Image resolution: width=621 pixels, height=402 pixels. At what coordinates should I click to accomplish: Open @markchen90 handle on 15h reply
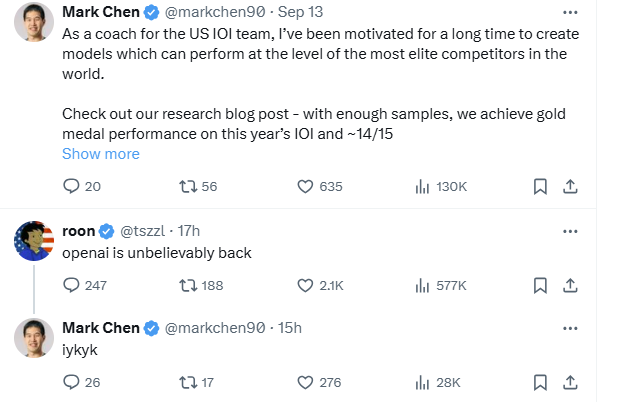click(215, 328)
